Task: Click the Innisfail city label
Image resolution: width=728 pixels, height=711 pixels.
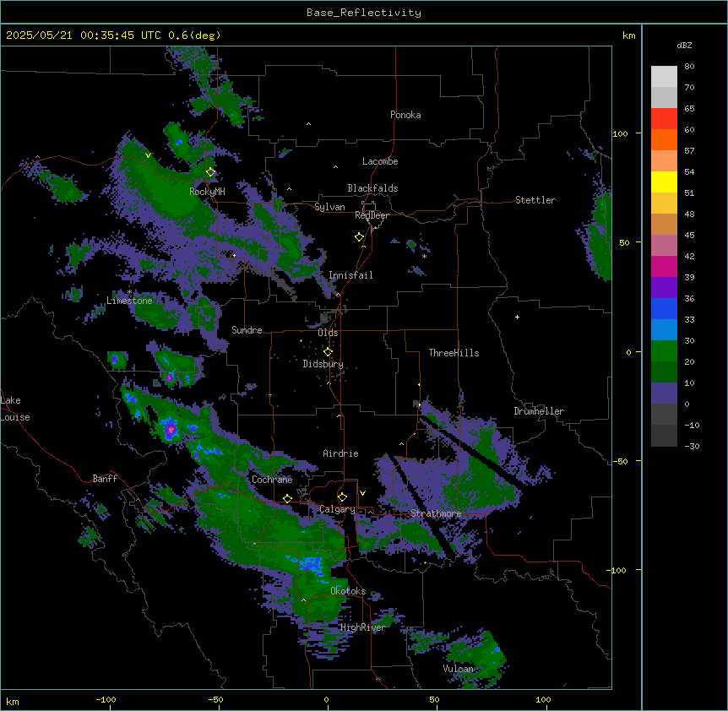Action: (350, 275)
